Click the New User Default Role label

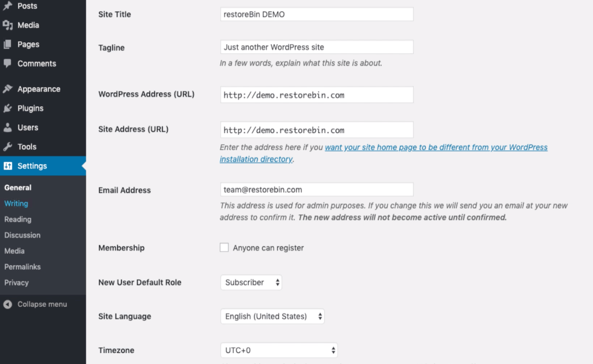point(140,283)
